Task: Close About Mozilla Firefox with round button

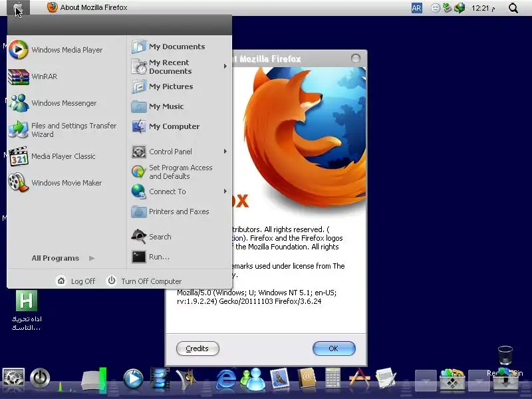Action: (x=356, y=59)
